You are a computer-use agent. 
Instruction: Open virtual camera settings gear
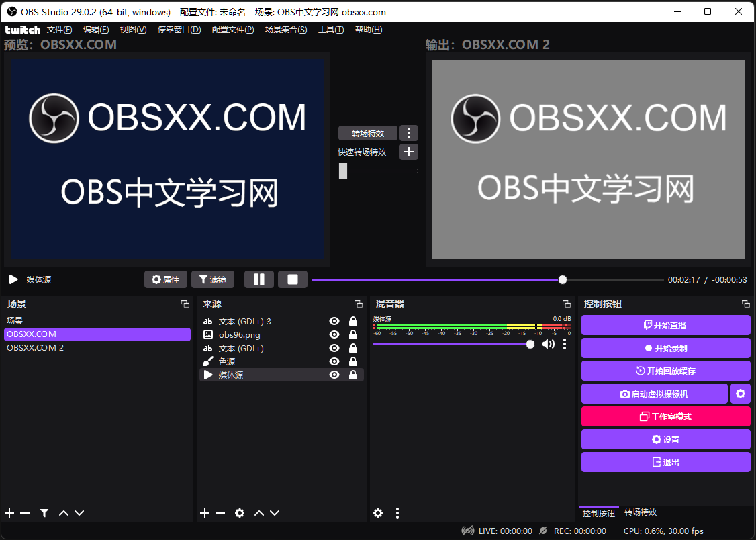click(x=741, y=394)
